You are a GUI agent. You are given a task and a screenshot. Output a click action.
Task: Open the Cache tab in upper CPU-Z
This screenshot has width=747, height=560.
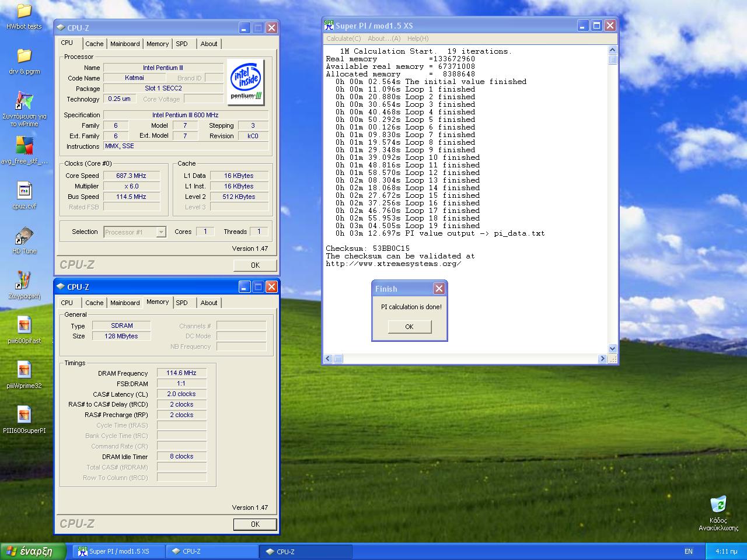(94, 44)
